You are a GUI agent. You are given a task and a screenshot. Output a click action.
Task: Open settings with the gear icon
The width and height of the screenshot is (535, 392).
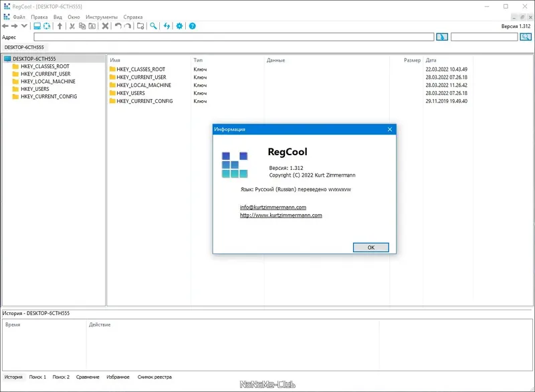pyautogui.click(x=179, y=26)
